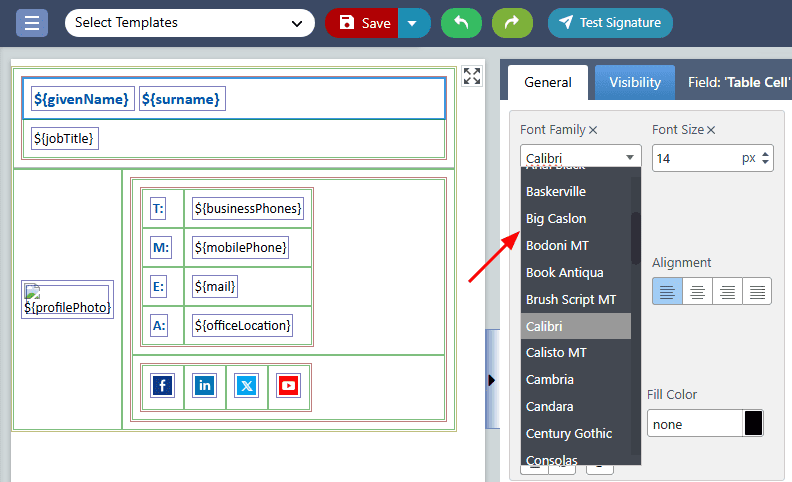This screenshot has height=482, width=792.
Task: Click the Test Signature button
Action: pos(610,22)
